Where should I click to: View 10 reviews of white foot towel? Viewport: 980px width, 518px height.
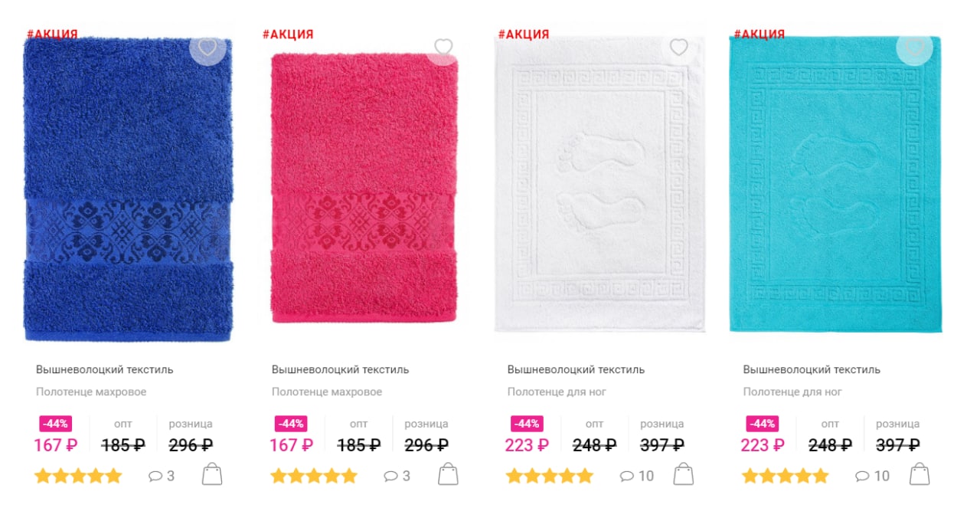[x=637, y=476]
